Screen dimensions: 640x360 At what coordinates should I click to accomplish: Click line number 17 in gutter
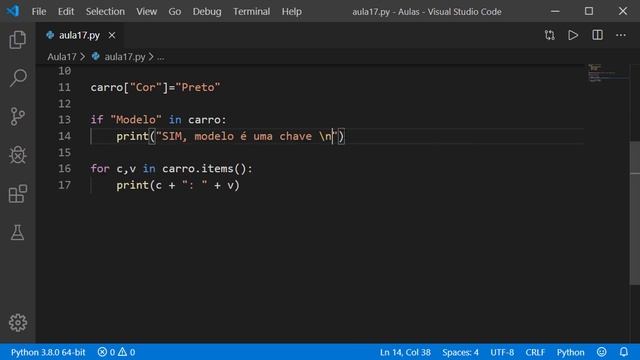point(64,185)
